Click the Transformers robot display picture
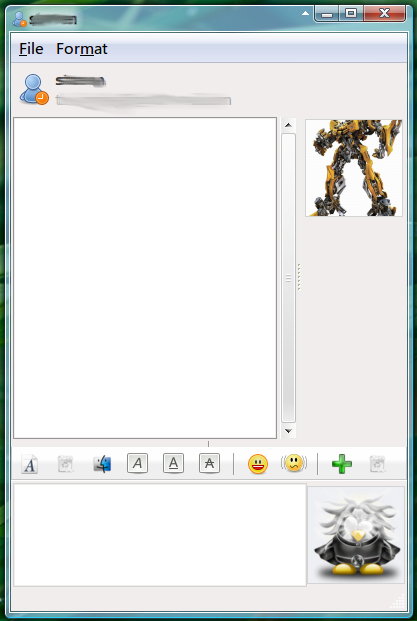Viewport: 417px width, 621px height. click(354, 168)
